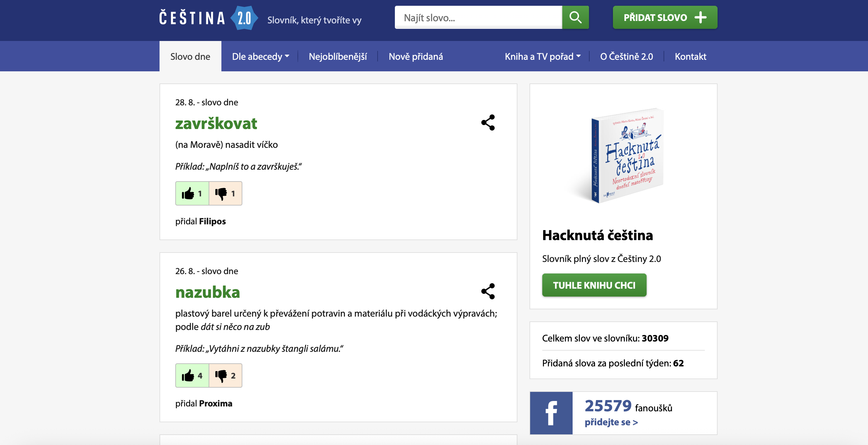Click the magnifier search icon button
The width and height of the screenshot is (868, 445).
click(x=575, y=17)
